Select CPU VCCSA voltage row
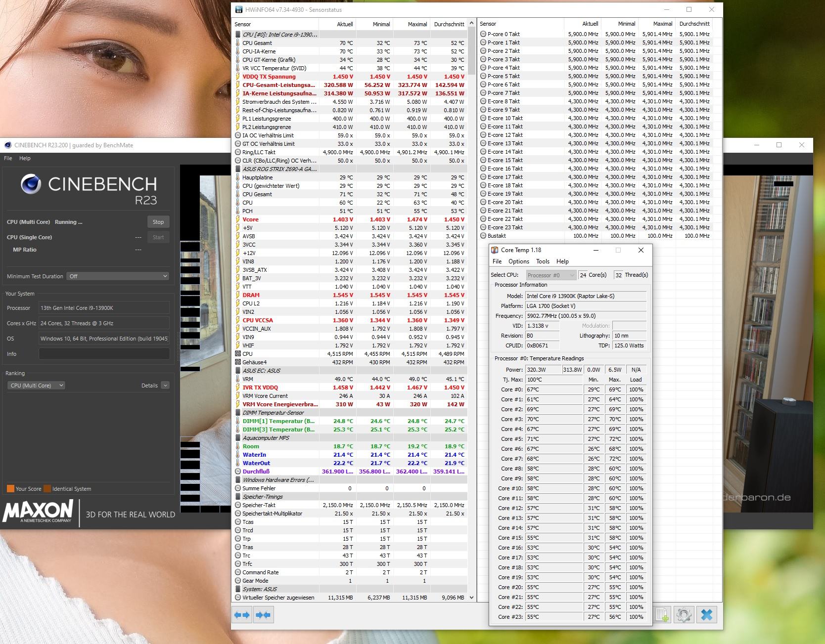The height and width of the screenshot is (644, 825). point(350,320)
